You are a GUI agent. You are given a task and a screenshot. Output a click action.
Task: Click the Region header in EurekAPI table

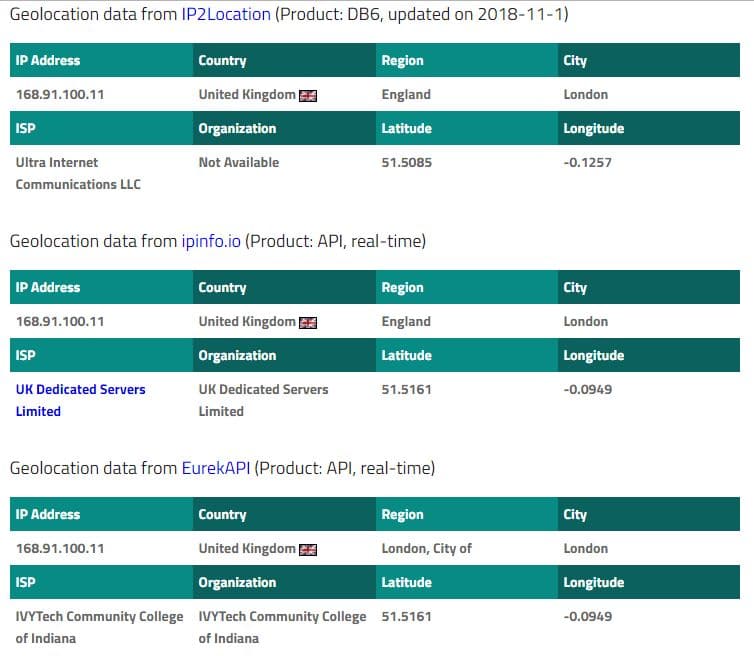pos(466,514)
